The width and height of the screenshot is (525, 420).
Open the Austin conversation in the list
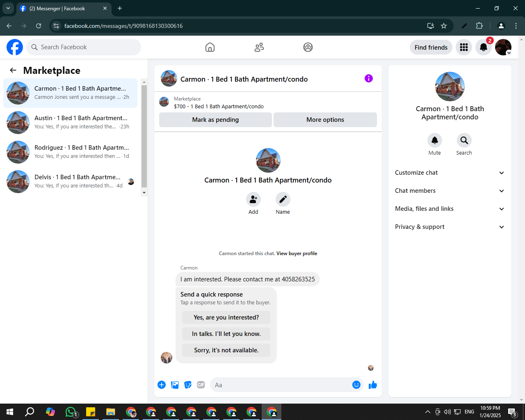71,123
